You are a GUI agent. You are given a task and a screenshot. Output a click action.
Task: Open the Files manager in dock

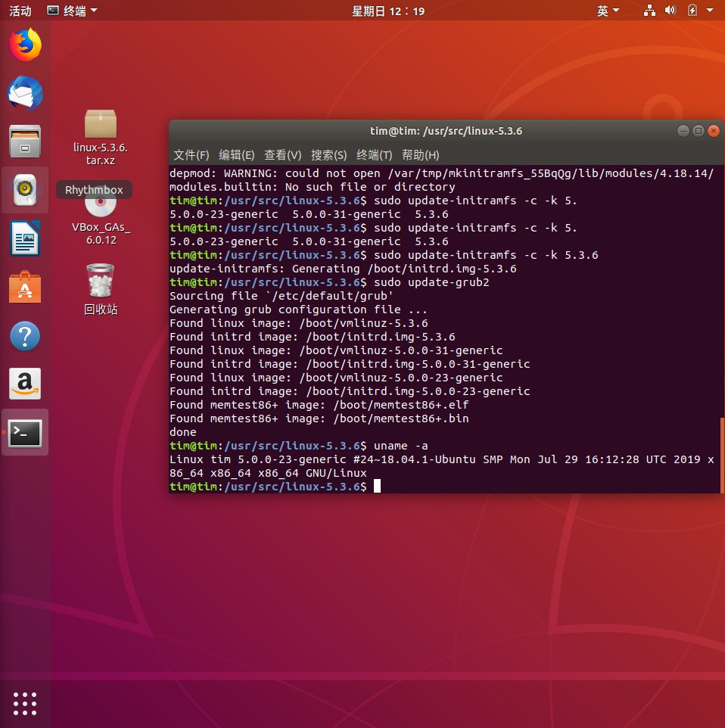[x=25, y=142]
